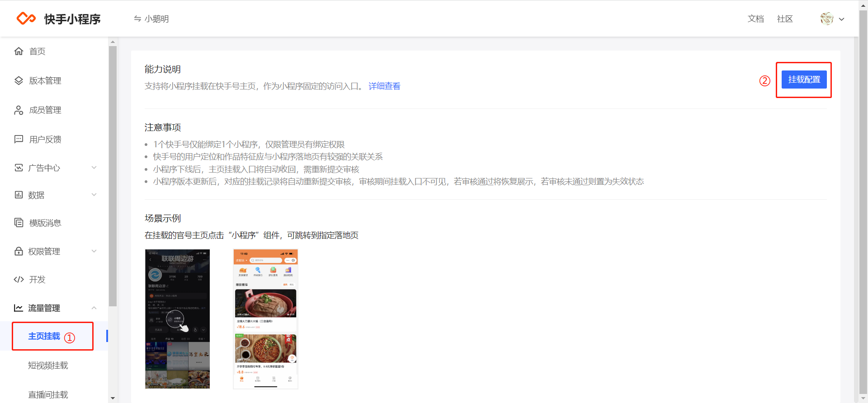Click the note starting 小程序版本更新后
Image resolution: width=868 pixels, height=403 pixels.
tap(398, 182)
